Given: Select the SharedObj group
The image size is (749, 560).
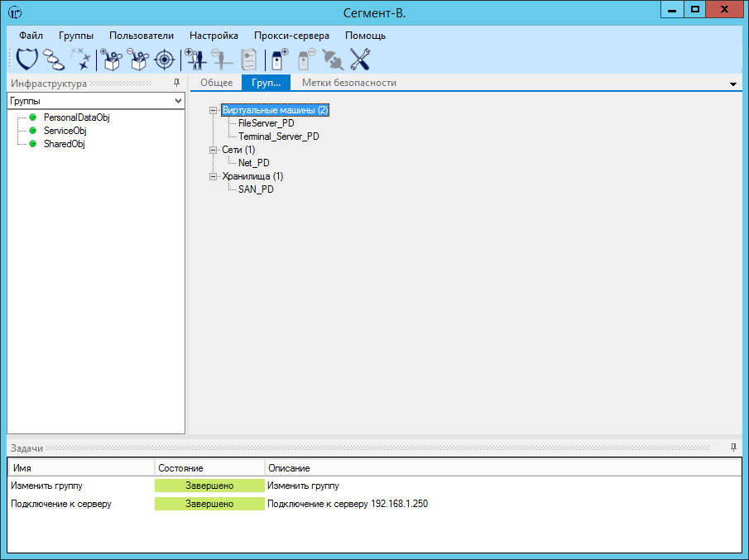Looking at the screenshot, I should pyautogui.click(x=65, y=144).
